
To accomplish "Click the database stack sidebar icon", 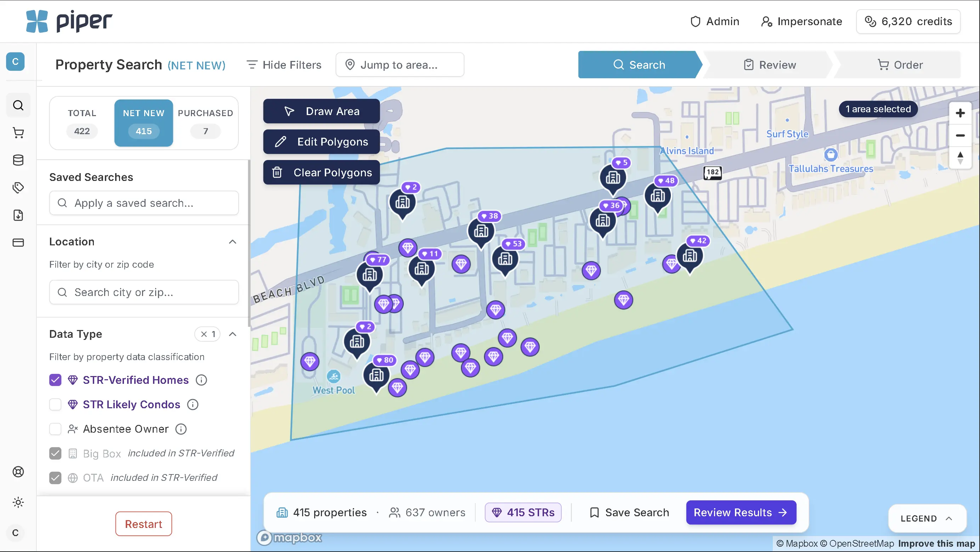I will click(18, 160).
